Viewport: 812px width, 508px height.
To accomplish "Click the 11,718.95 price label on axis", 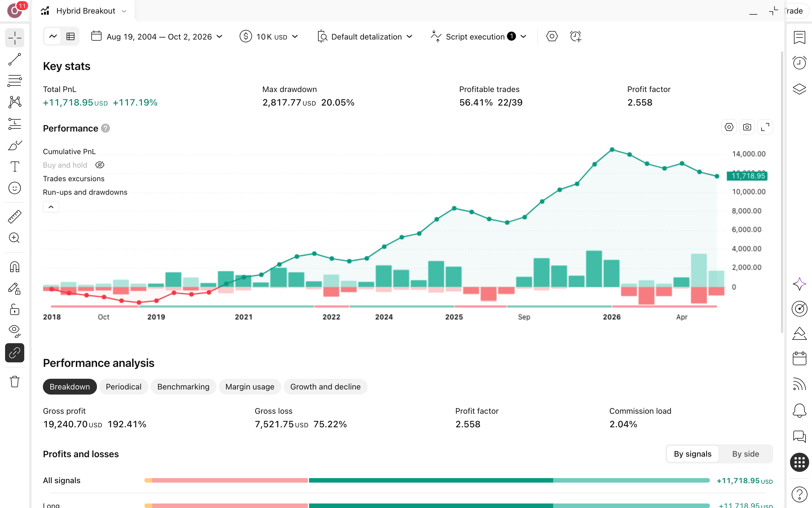I will [747, 176].
